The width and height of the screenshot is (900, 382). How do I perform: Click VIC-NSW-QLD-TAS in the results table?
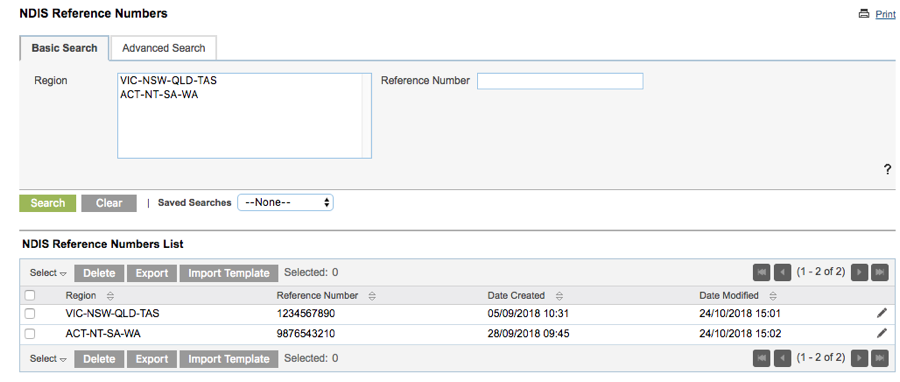tap(112, 314)
